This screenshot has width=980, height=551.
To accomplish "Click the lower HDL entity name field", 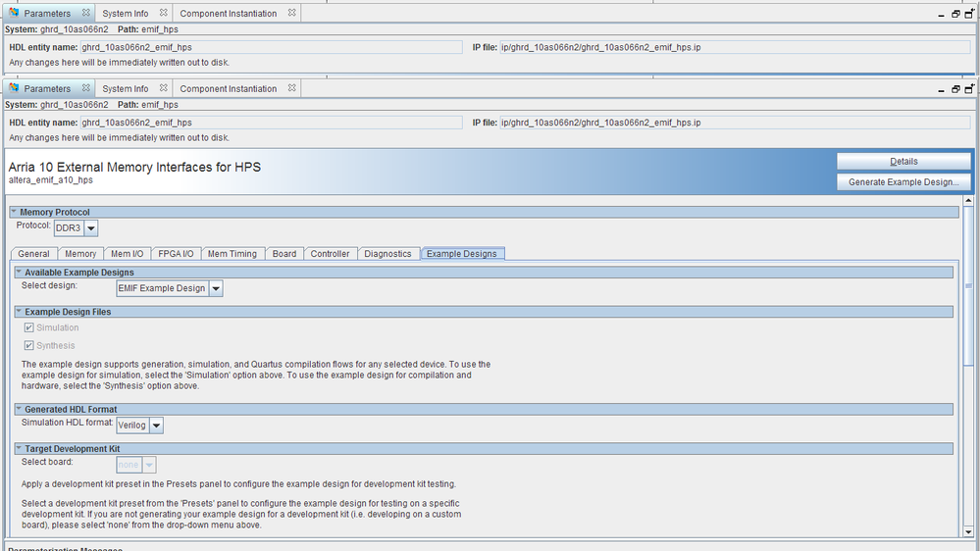I will coord(272,123).
